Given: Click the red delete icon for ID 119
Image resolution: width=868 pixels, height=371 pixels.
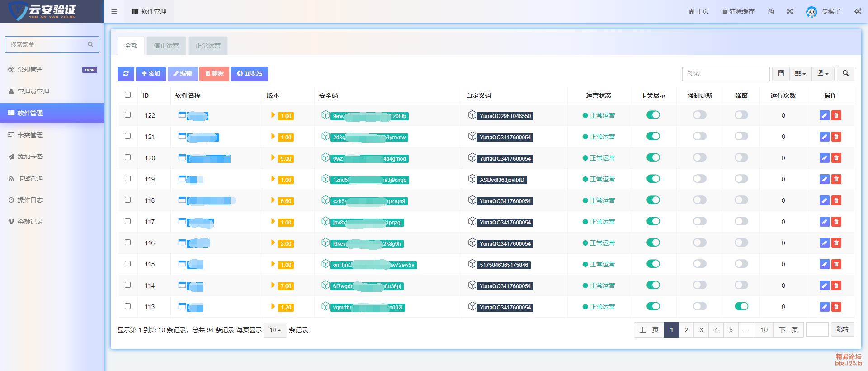Looking at the screenshot, I should (836, 179).
